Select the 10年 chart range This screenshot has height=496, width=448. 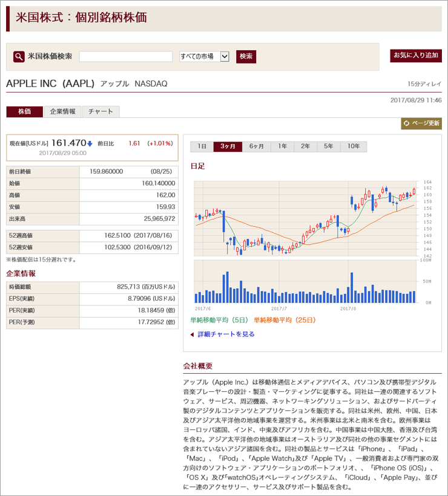[354, 146]
